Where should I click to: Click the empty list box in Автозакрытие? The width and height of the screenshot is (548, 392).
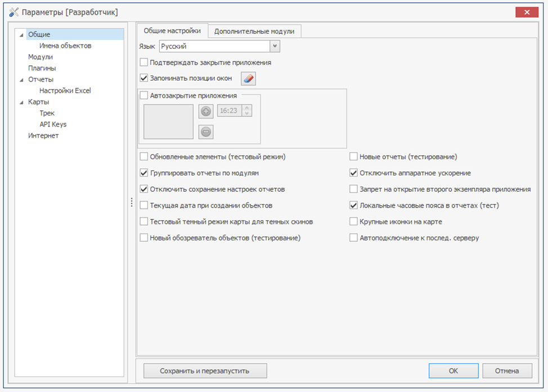tap(168, 121)
